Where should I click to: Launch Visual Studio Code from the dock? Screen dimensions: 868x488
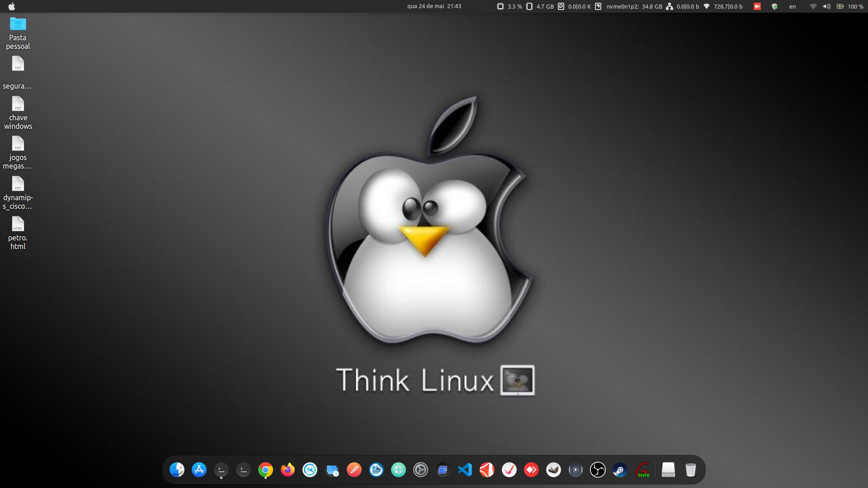[465, 470]
